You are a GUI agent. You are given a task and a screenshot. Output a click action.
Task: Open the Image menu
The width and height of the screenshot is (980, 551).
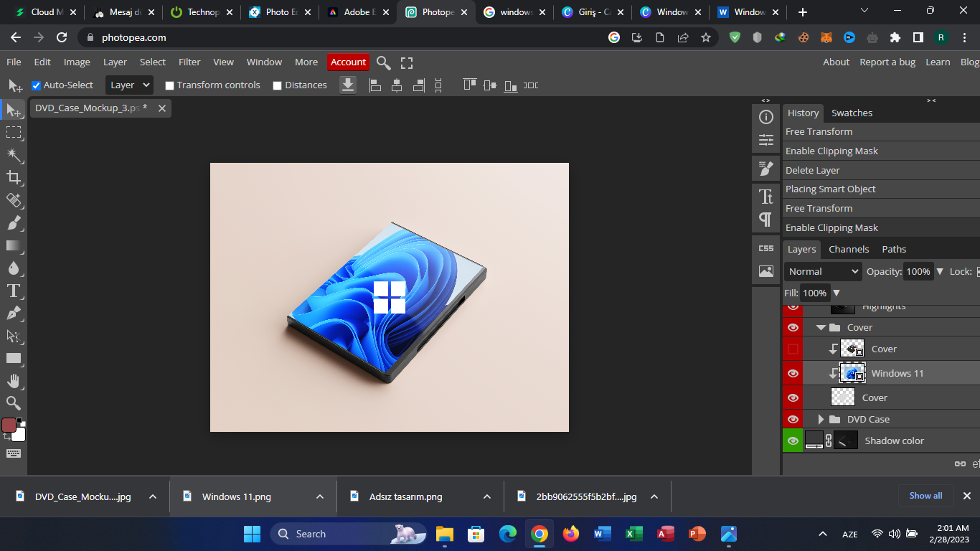tap(77, 62)
